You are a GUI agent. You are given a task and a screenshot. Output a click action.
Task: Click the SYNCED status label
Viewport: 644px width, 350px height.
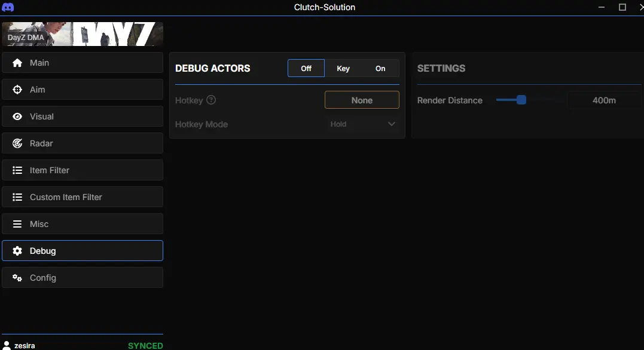pos(145,345)
